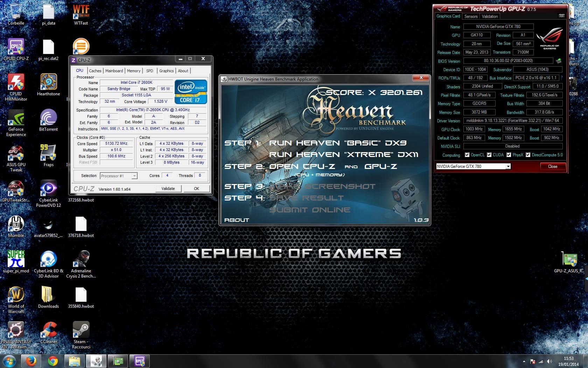Open the Downloads folder icon
The width and height of the screenshot is (588, 368).
pos(49,297)
